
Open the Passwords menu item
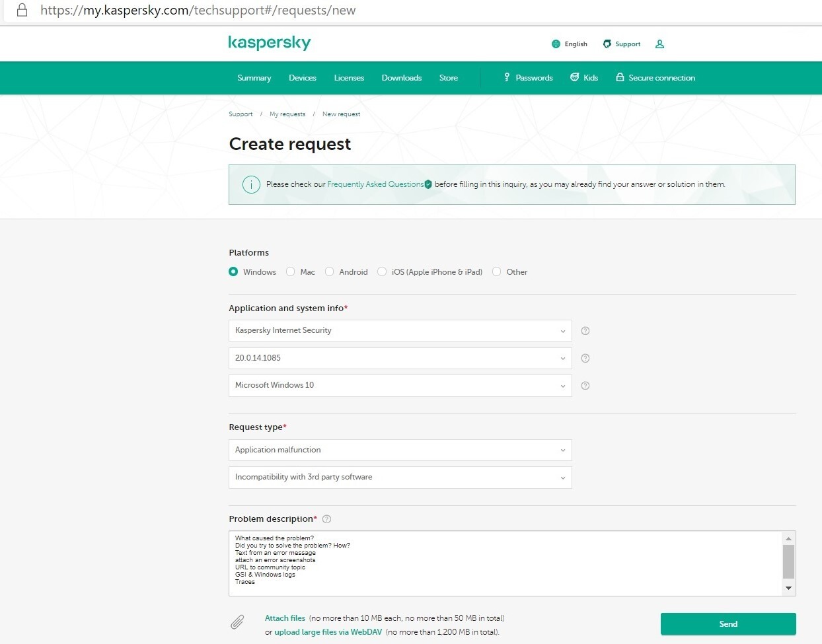tap(528, 78)
